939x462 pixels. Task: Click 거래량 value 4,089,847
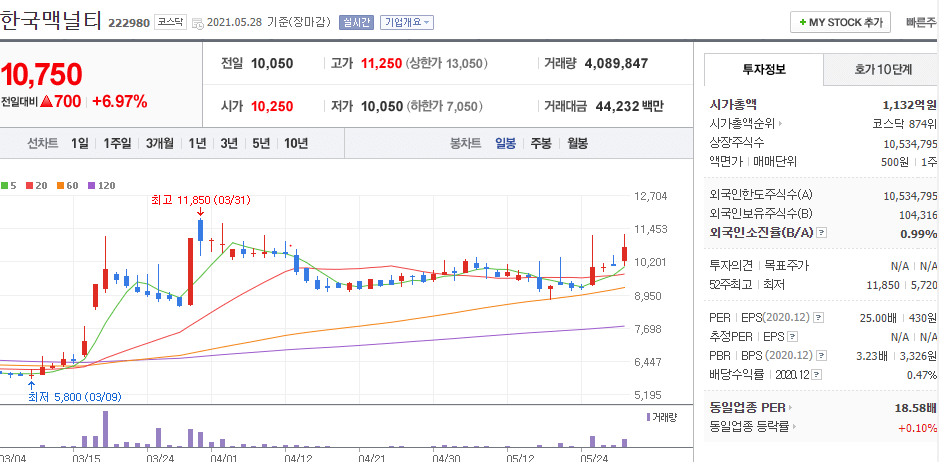pos(616,64)
